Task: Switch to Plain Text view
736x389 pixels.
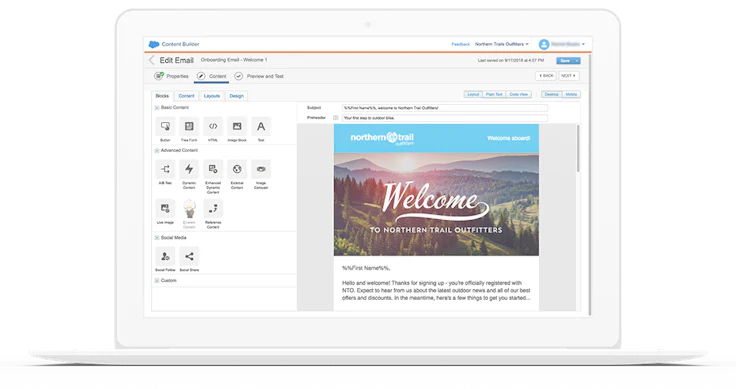Action: [x=494, y=94]
